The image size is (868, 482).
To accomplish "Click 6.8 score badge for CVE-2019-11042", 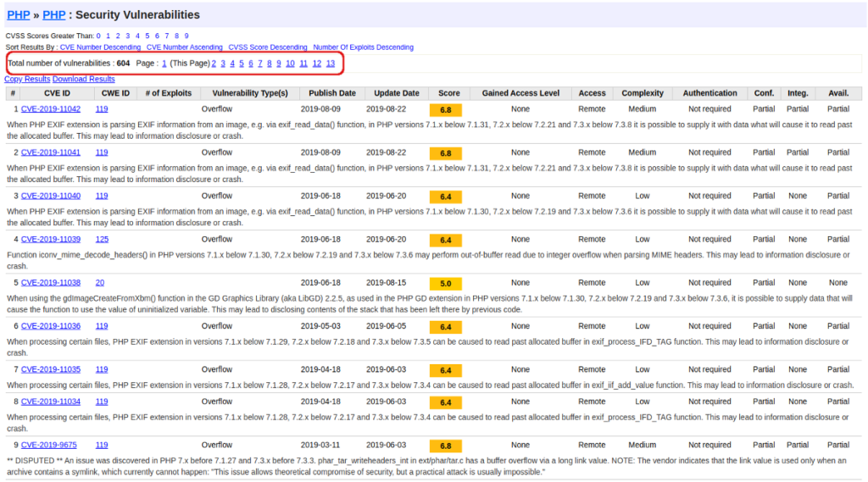I will [446, 109].
